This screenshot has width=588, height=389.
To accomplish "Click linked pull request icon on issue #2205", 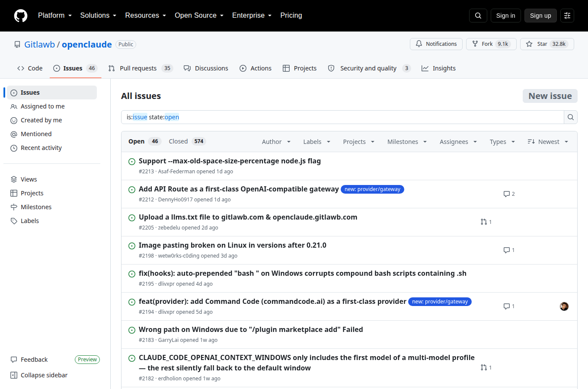I will (x=484, y=222).
